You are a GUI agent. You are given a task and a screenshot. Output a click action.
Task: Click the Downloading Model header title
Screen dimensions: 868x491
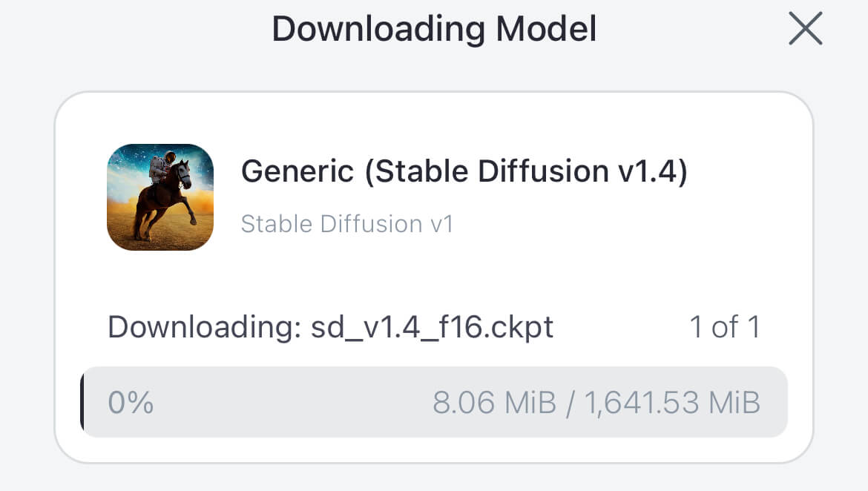434,29
